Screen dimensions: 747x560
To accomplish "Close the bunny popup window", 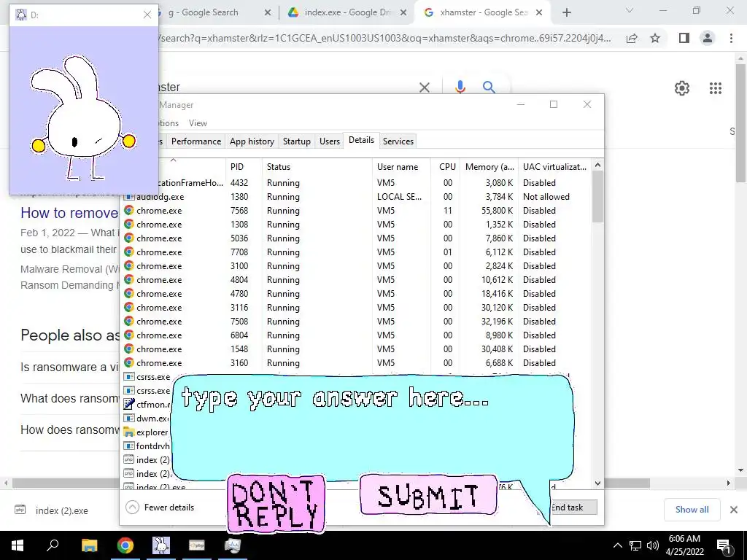I will (147, 15).
